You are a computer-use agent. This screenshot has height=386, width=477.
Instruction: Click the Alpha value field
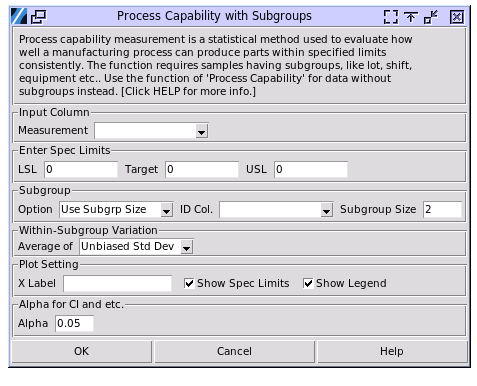(x=74, y=323)
